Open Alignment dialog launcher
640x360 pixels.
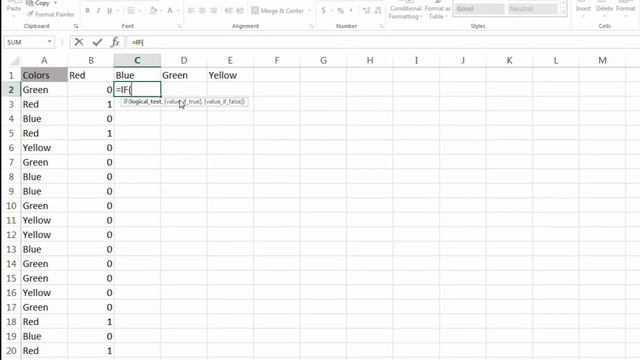[311, 26]
